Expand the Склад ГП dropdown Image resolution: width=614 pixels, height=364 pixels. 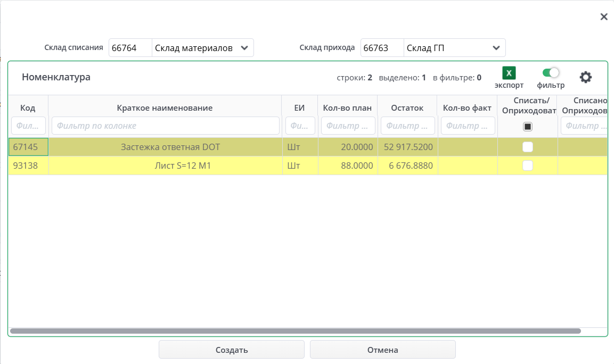tap(496, 48)
